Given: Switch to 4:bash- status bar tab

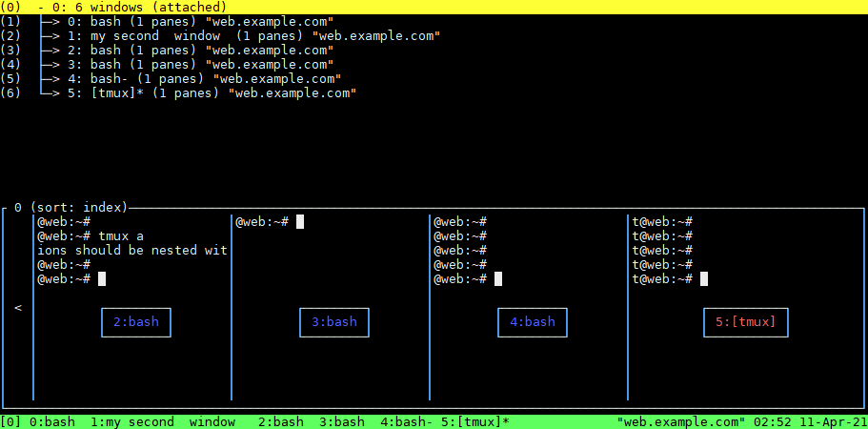Looking at the screenshot, I should pos(406,421).
